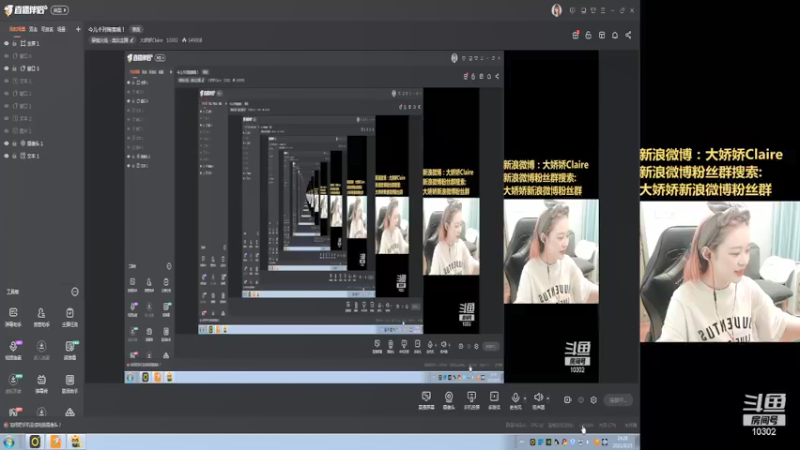
Task: Open the PK tool with red badge
Action: 13,411
